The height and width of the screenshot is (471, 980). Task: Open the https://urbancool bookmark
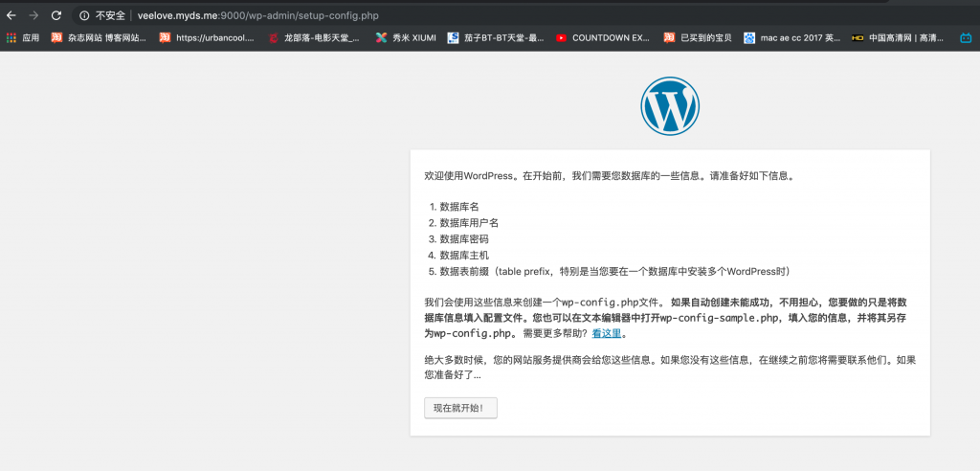[207, 37]
